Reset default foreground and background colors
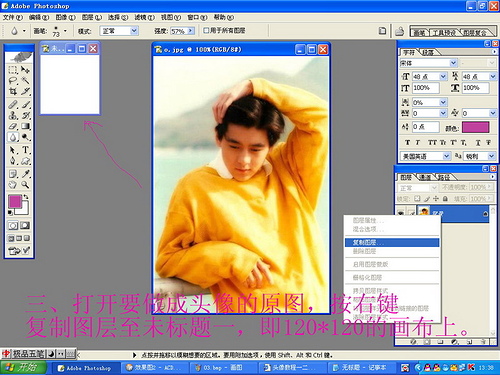500x375 pixels. [x=10, y=213]
